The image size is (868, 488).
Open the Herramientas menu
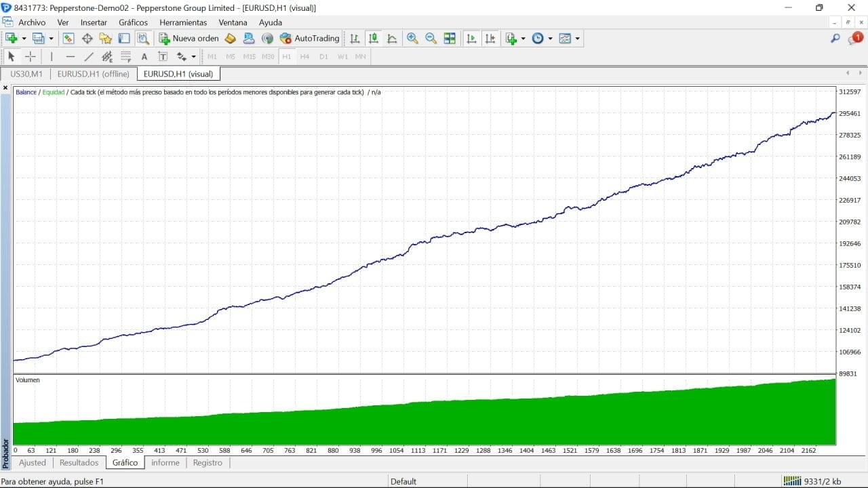[183, 22]
